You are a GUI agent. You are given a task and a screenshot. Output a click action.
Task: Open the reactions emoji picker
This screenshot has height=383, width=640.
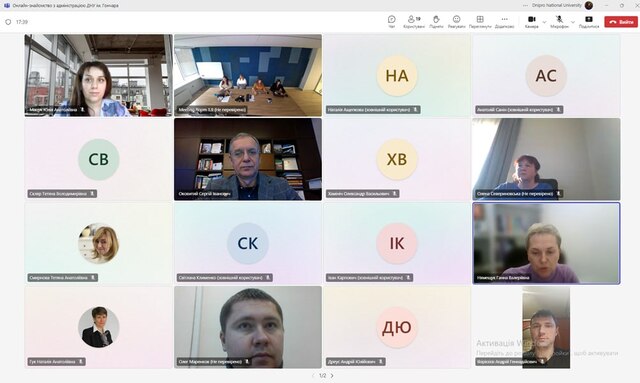(x=456, y=22)
